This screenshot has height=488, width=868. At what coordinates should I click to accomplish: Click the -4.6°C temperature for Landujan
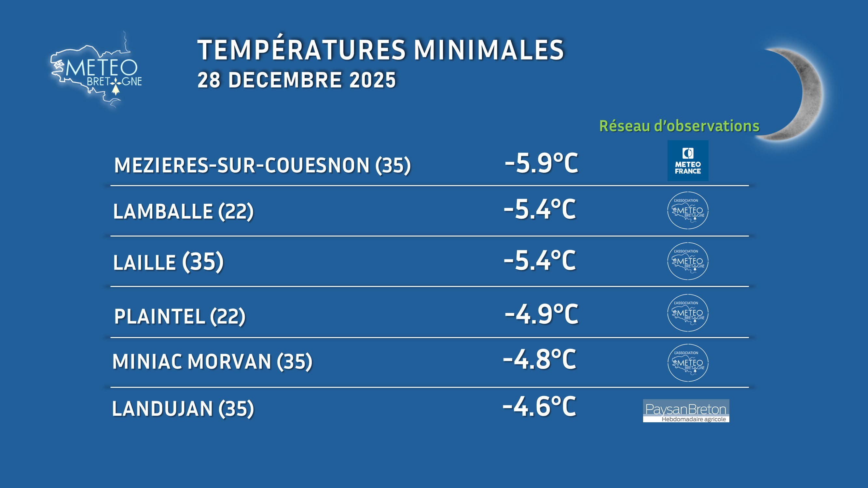pos(539,406)
